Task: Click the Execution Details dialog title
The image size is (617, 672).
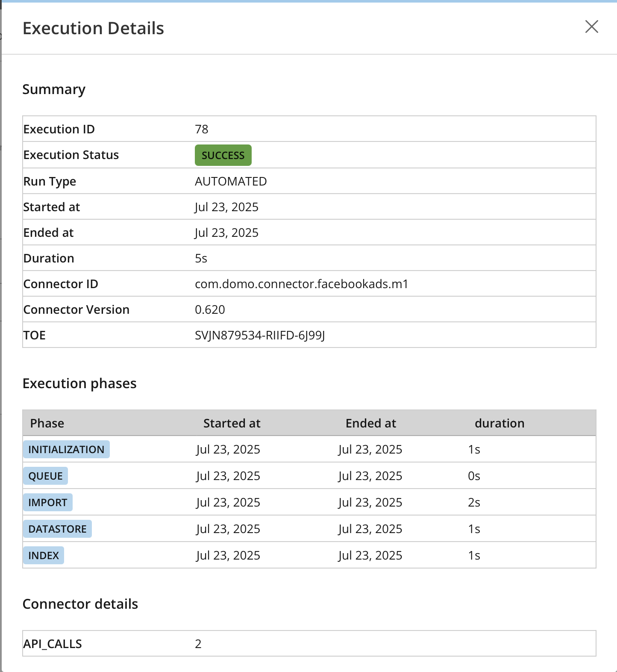Action: pyautogui.click(x=93, y=28)
